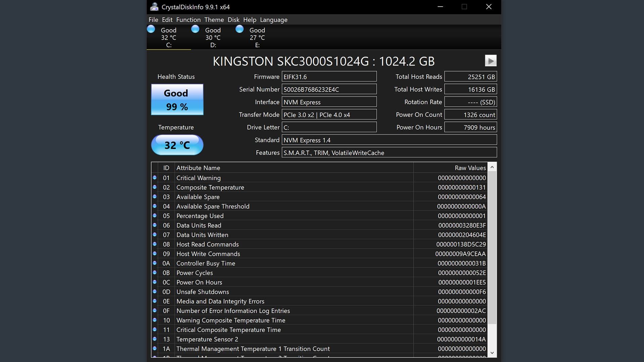
Task: Click the status dot for Media and Data Integrity Errors
Action: pyautogui.click(x=155, y=301)
